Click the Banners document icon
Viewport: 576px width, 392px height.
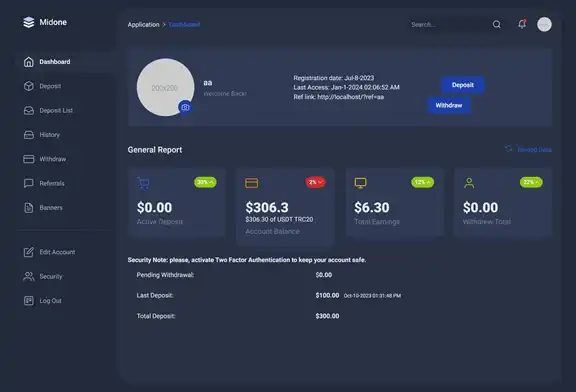tap(29, 208)
